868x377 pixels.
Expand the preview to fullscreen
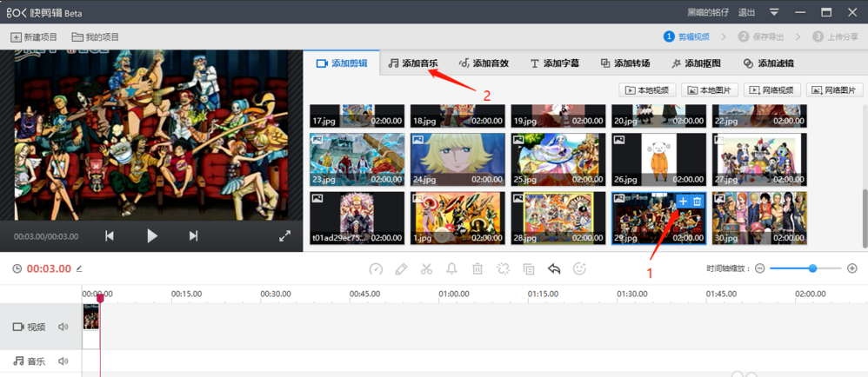[x=284, y=236]
